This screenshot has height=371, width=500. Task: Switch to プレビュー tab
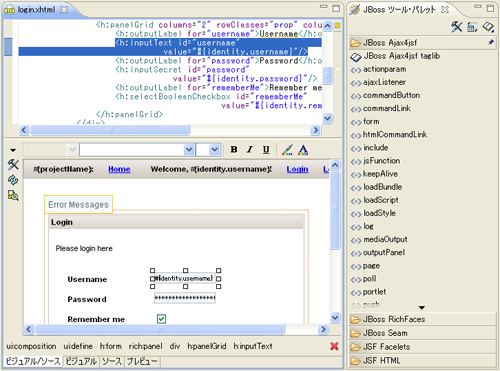(142, 361)
